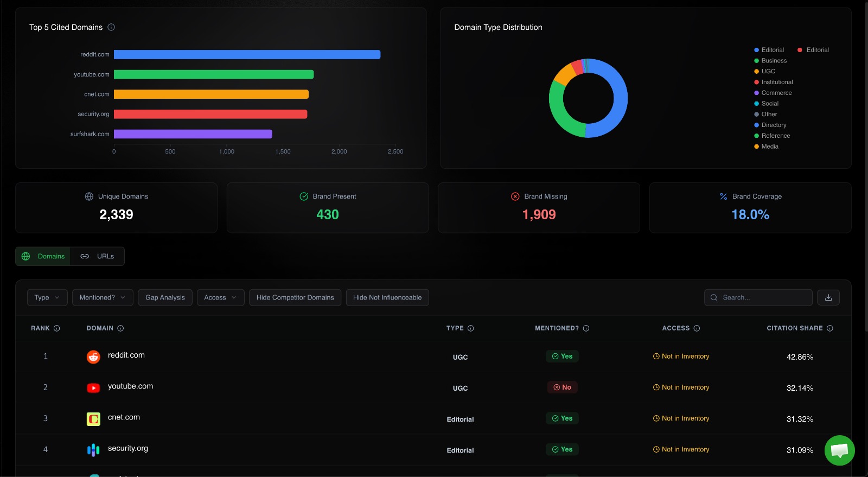Open the cnet.com domain link
Image resolution: width=868 pixels, height=477 pixels.
[x=124, y=417]
